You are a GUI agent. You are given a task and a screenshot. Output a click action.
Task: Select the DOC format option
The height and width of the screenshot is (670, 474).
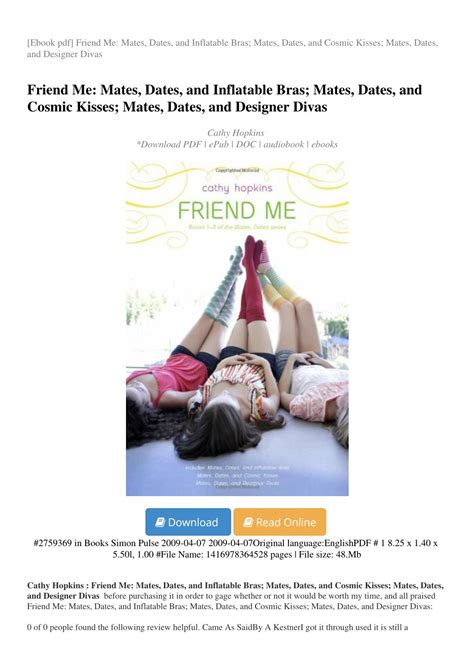[x=246, y=144]
